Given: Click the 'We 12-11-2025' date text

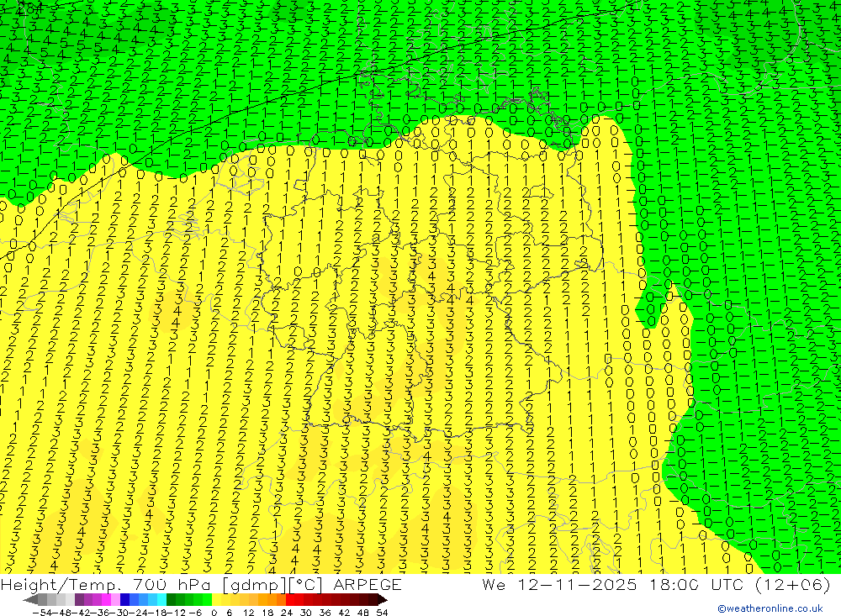Looking at the screenshot, I should [559, 584].
